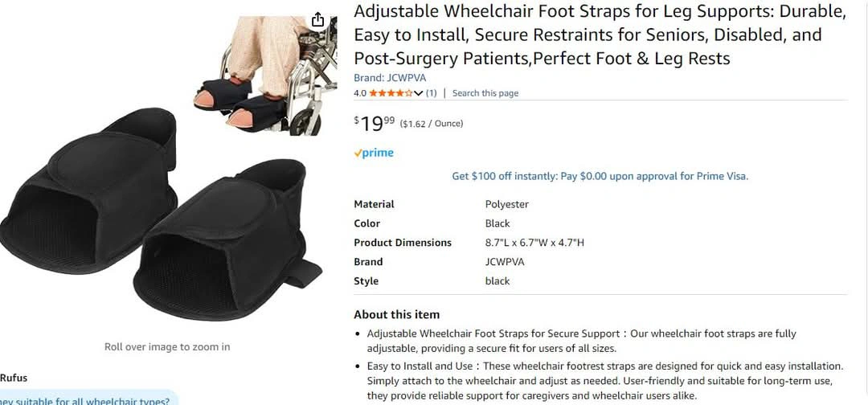Image resolution: width=868 pixels, height=405 pixels.
Task: Click the Search this page link
Action: [485, 93]
